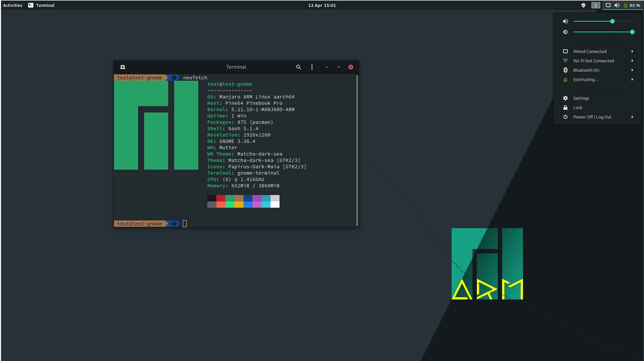Open the Terminal three-dot menu
The height and width of the screenshot is (361, 644).
coord(312,67)
